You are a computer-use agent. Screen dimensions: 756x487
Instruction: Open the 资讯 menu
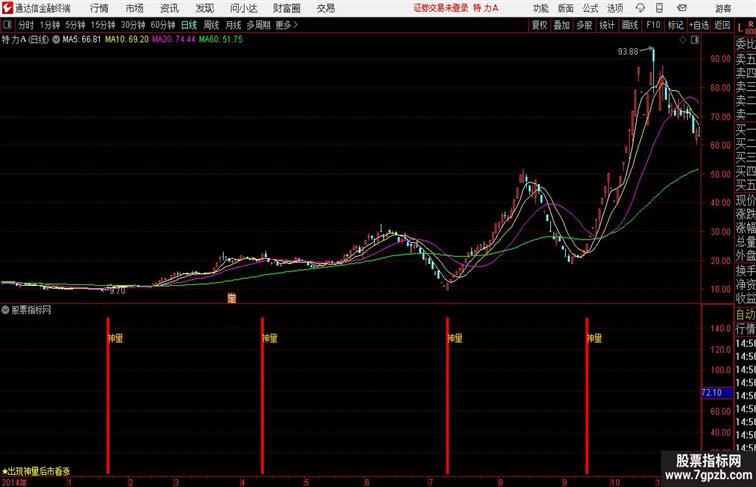pos(169,8)
